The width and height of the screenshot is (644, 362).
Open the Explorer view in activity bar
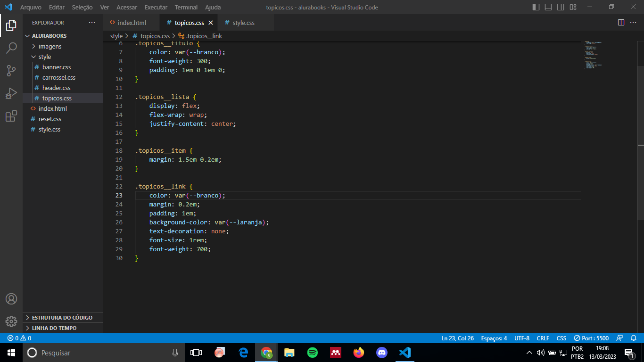click(x=11, y=25)
